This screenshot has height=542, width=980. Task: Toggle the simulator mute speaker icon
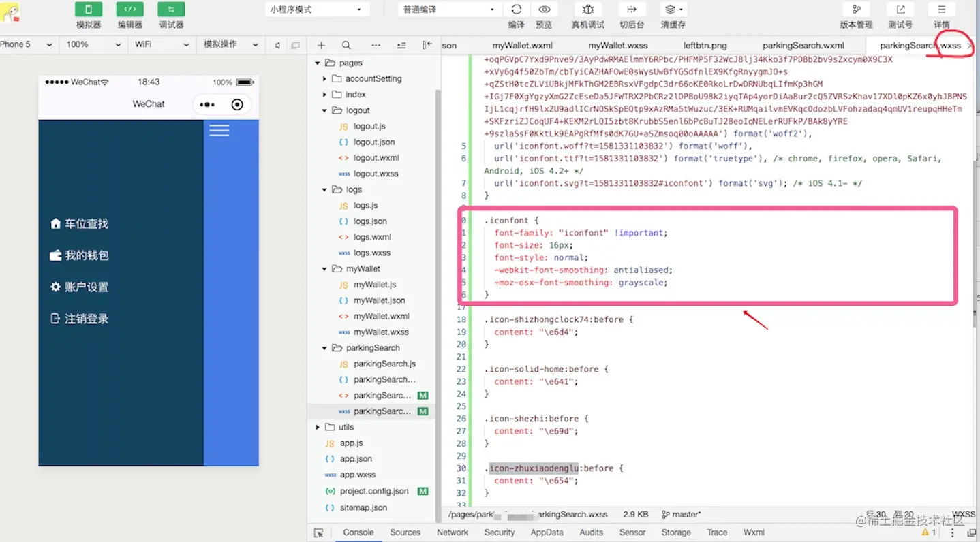277,46
